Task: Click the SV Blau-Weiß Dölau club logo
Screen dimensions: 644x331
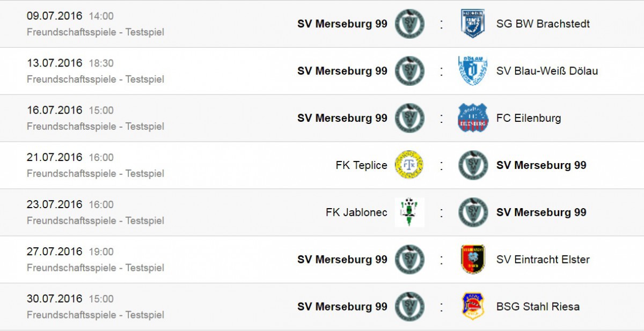Action: tap(473, 71)
